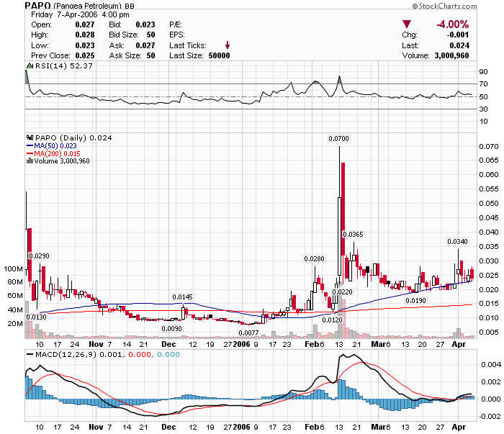This screenshot has width=504, height=434.
Task: Click the -4.00% percent change figure
Action: point(453,24)
